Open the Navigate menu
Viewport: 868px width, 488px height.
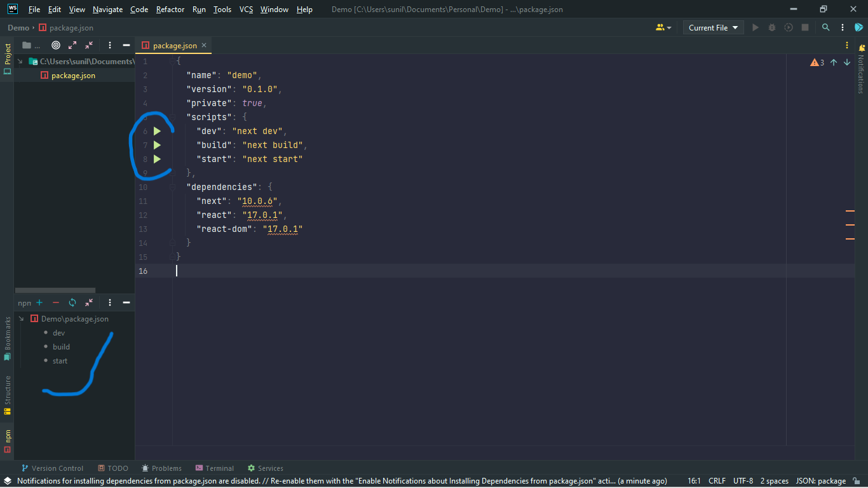point(107,10)
